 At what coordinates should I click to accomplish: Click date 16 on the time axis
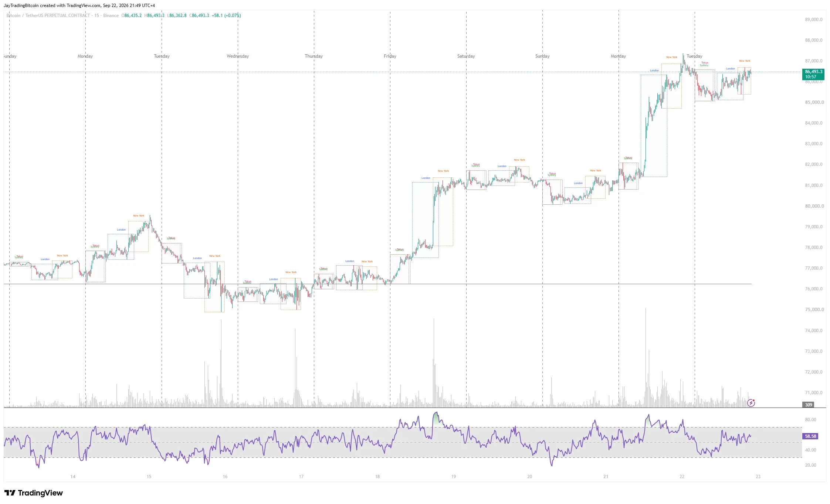tap(225, 477)
